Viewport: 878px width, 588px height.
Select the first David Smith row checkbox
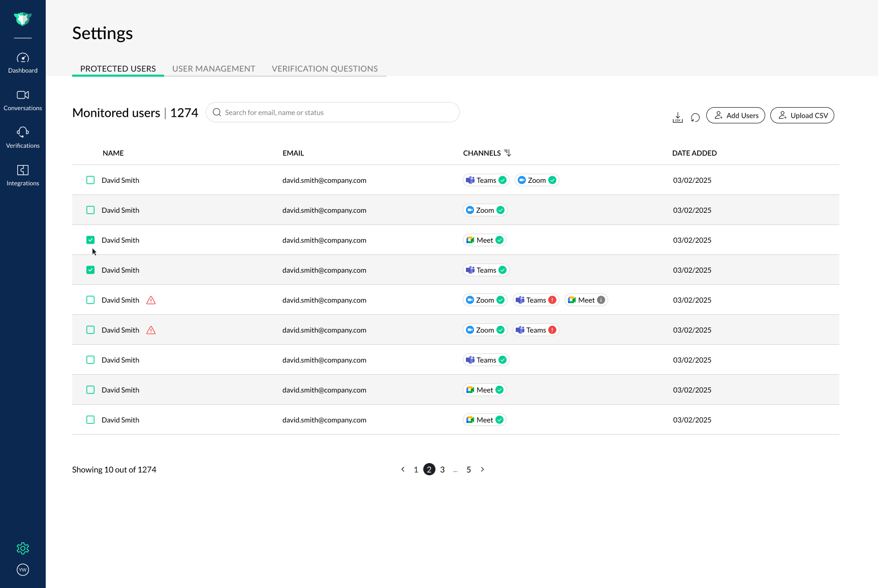90,180
